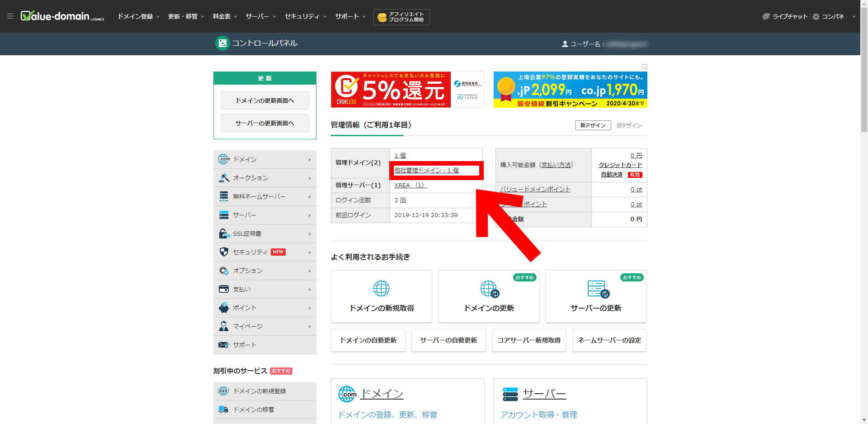Click the 他社管理ドメイン:1個 link

click(x=426, y=170)
